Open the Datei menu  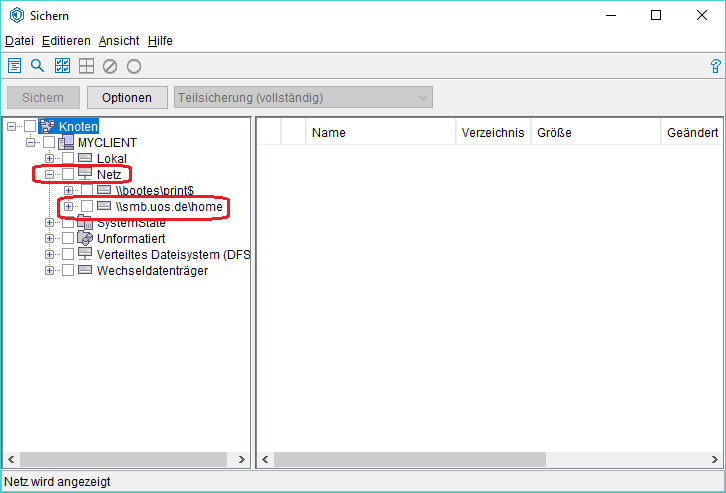pyautogui.click(x=19, y=41)
